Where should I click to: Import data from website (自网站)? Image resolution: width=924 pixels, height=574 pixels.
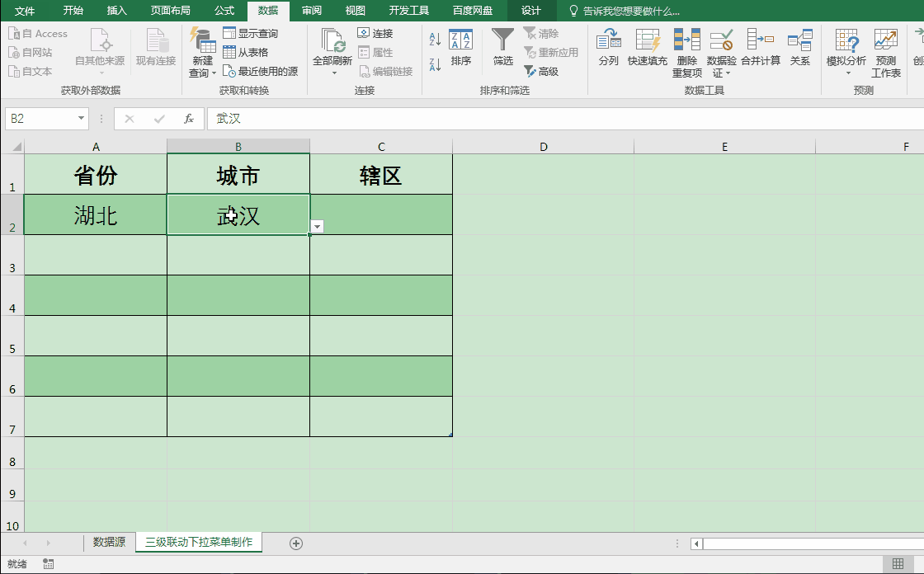coord(31,53)
